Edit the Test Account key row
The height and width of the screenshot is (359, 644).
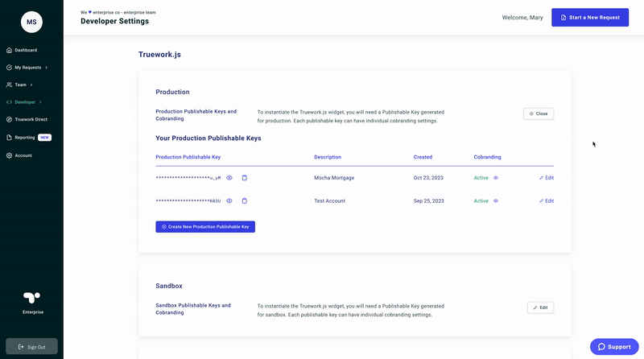tap(547, 201)
